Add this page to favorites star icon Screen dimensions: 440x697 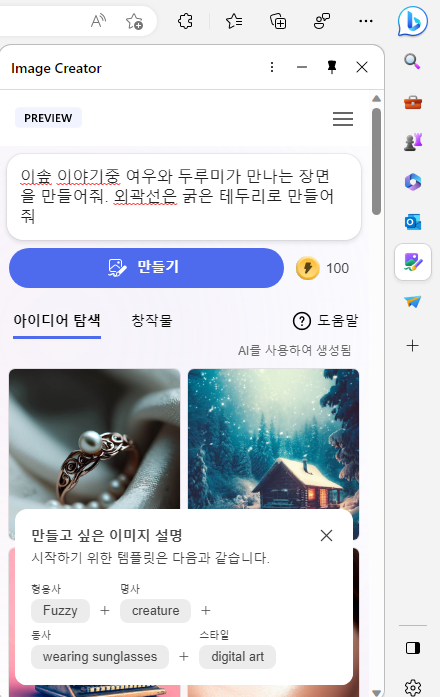[x=134, y=21]
